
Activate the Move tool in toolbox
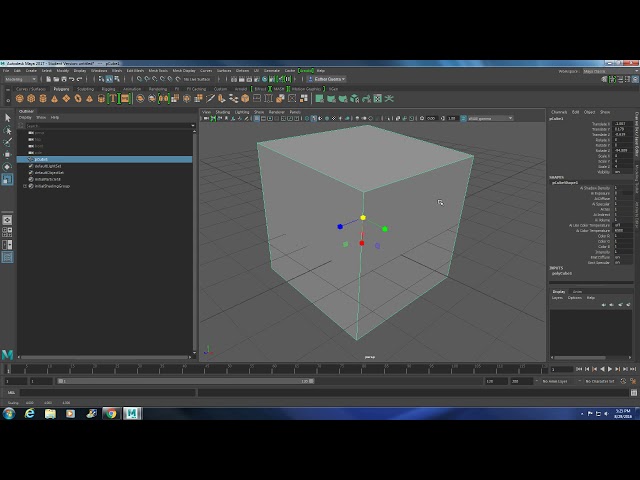[x=7, y=154]
